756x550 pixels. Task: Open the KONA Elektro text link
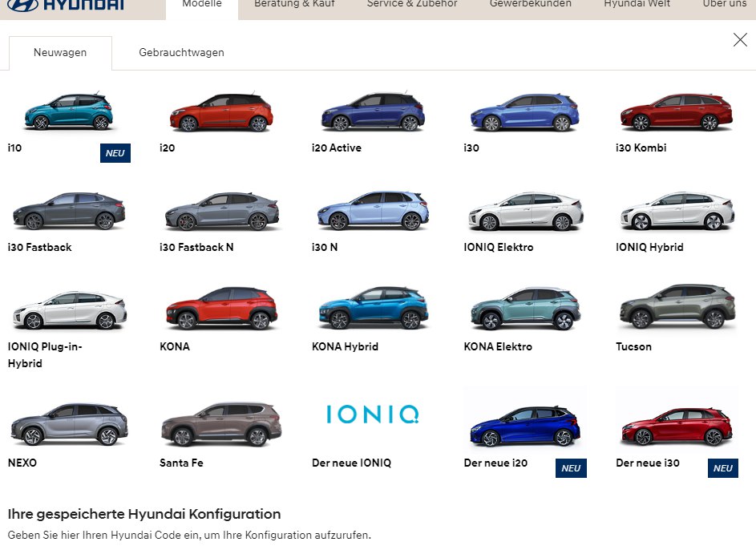tap(498, 346)
